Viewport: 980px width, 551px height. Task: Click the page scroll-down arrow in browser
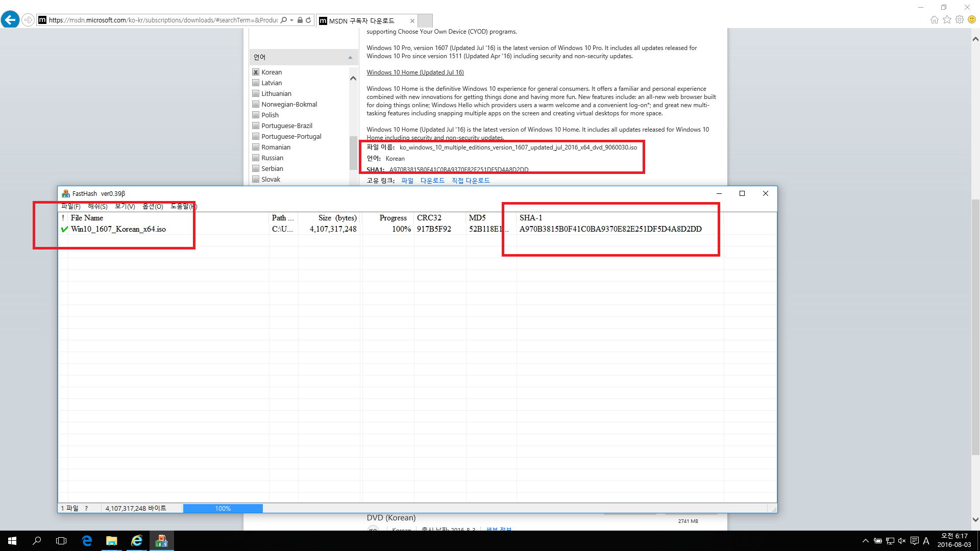pos(975,520)
